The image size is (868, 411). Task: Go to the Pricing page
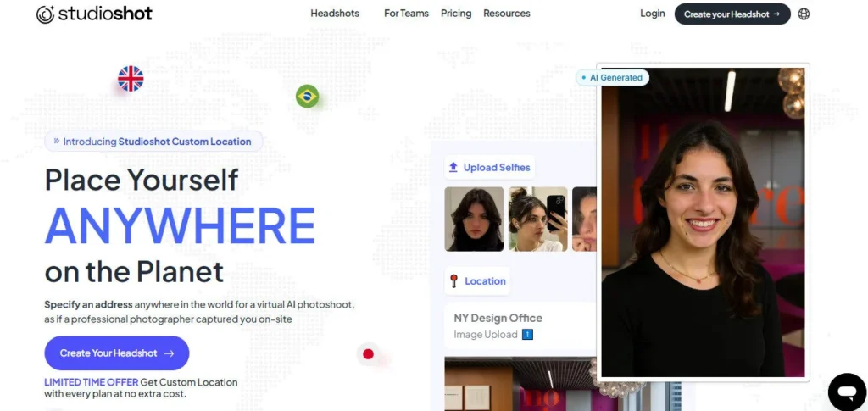click(x=456, y=14)
